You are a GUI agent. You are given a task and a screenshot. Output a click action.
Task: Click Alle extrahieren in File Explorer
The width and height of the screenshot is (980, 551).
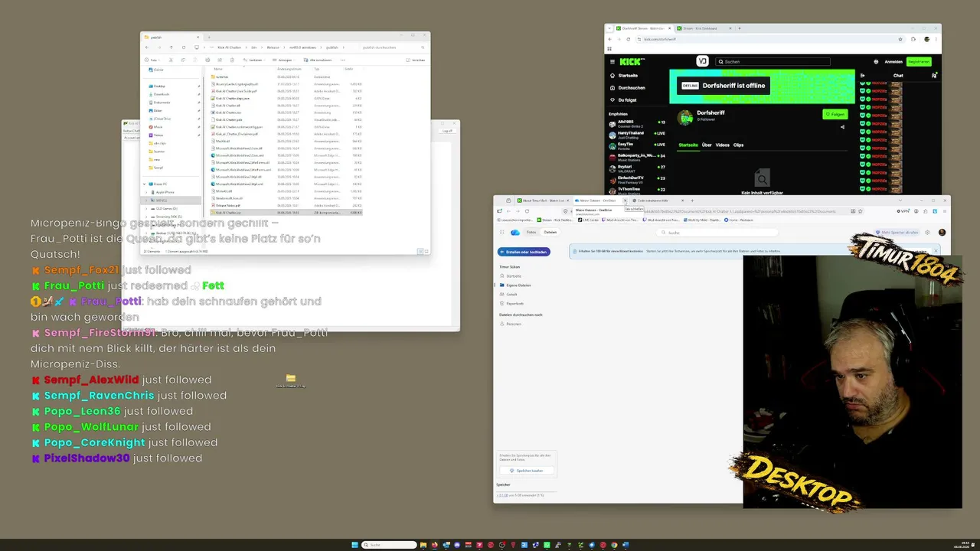tap(318, 60)
